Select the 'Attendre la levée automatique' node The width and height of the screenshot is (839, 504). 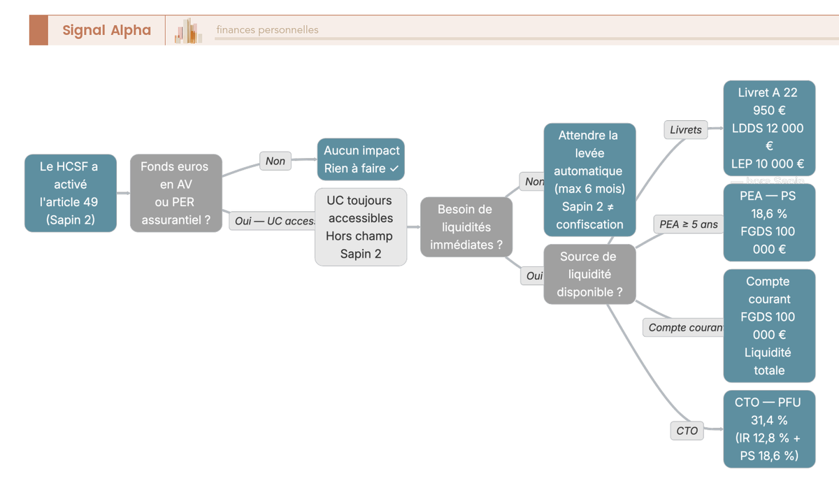click(590, 180)
